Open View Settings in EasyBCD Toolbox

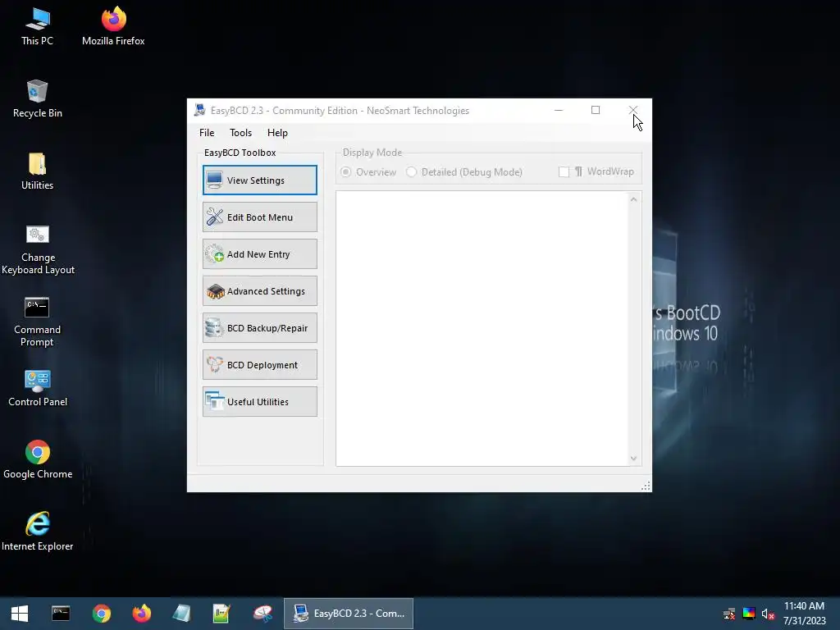[x=260, y=180]
